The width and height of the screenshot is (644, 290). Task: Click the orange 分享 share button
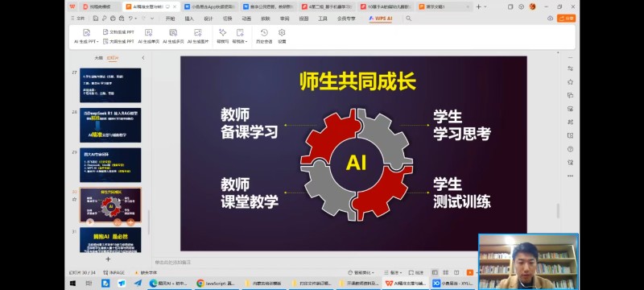click(567, 19)
